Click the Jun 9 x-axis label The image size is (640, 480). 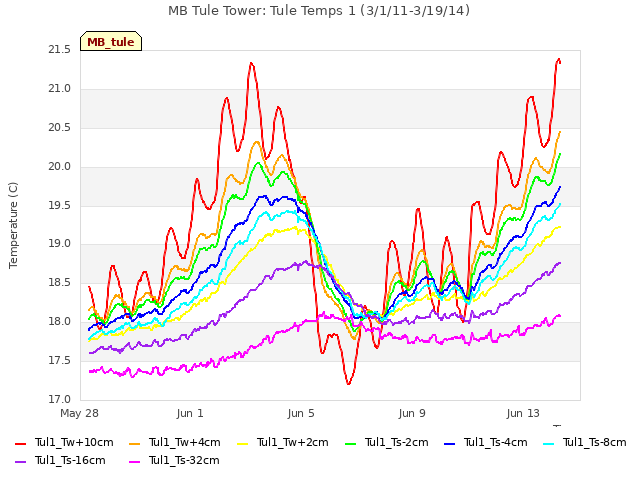(x=412, y=413)
